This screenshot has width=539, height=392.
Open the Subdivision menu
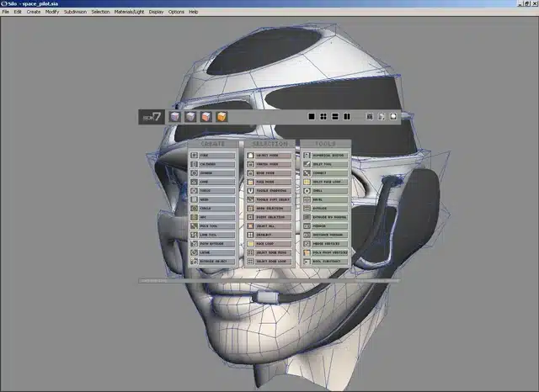(x=75, y=12)
